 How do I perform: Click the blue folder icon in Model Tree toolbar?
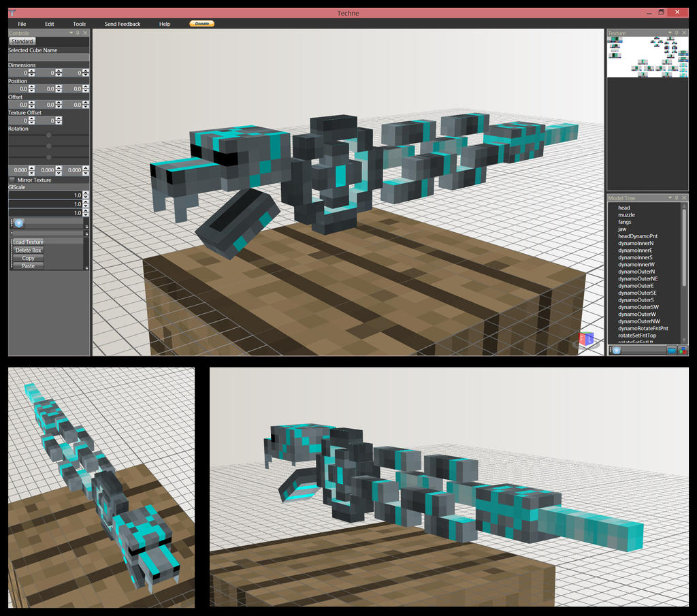pos(672,351)
